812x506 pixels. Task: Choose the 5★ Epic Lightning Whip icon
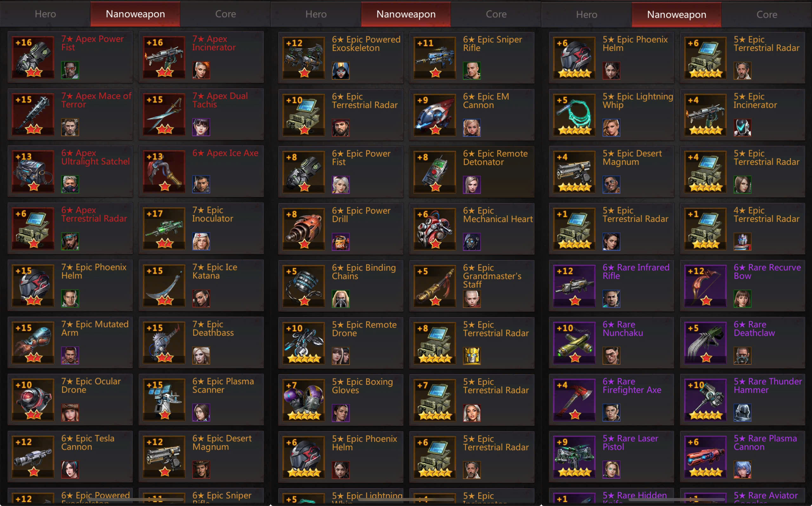click(x=574, y=115)
